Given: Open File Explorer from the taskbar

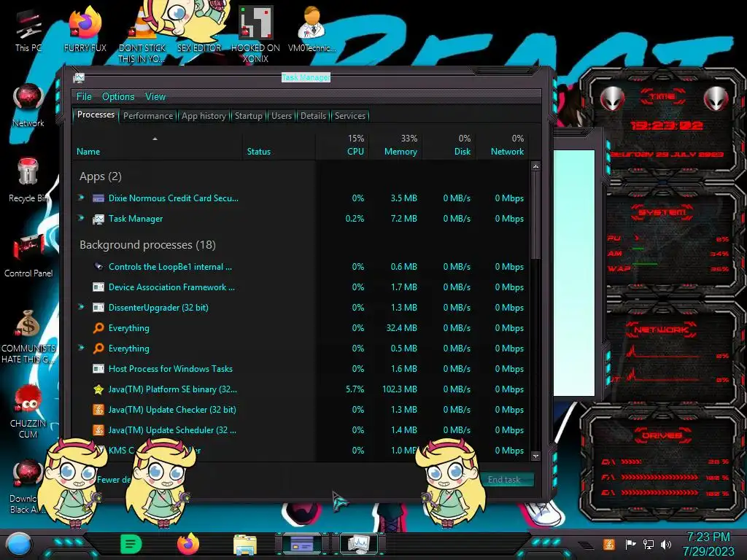Looking at the screenshot, I should tap(245, 544).
